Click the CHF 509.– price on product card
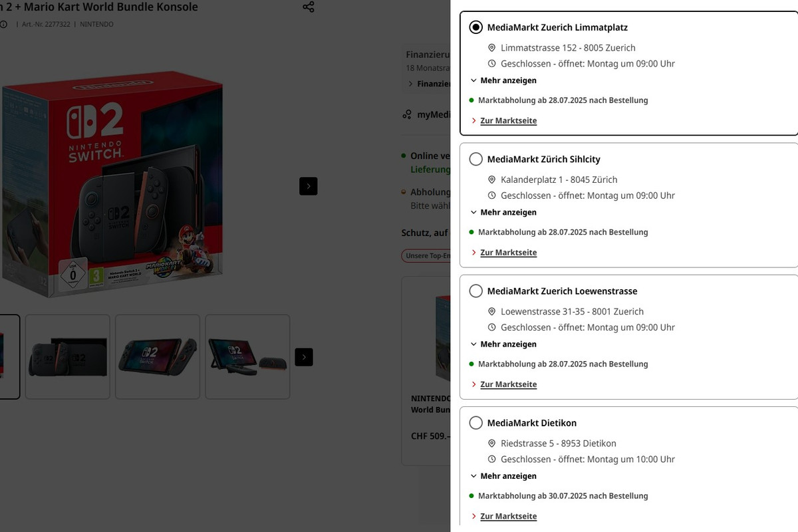798x532 pixels. click(x=431, y=437)
